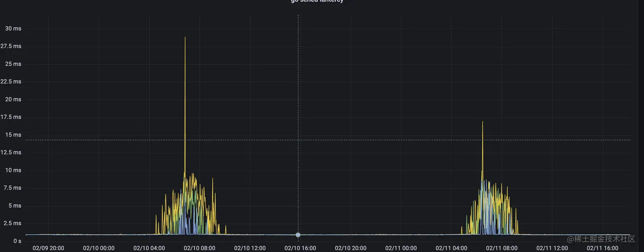Click the 02/10 12:00 time label
The image size is (644, 252).
click(250, 248)
